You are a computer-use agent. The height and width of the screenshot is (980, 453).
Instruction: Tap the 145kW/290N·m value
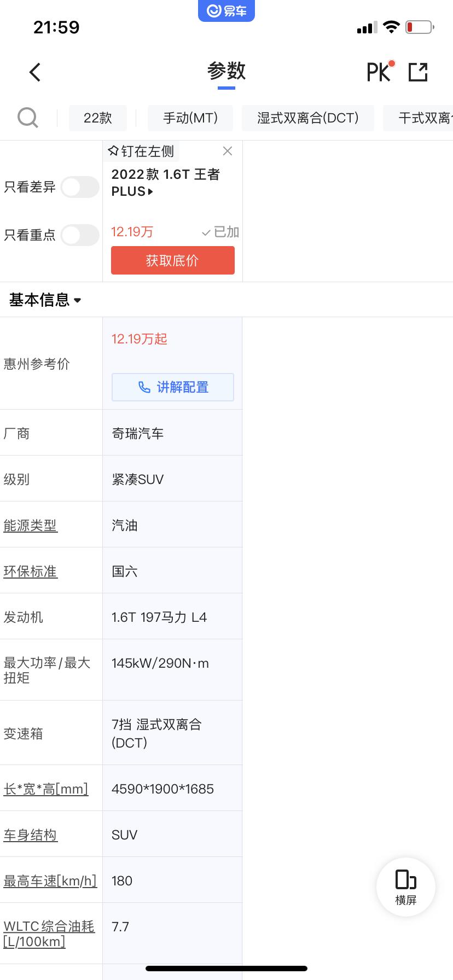160,663
